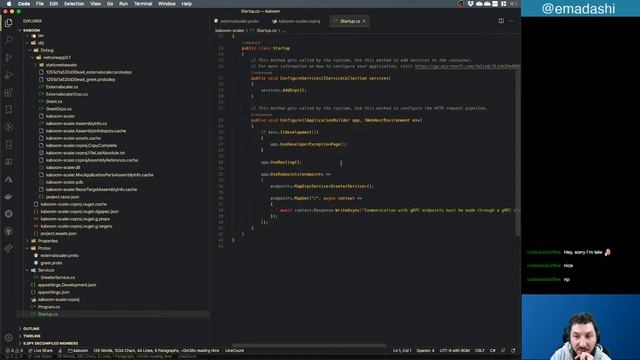Open the Help menu
This screenshot has width=640, height=360.
tap(187, 4)
